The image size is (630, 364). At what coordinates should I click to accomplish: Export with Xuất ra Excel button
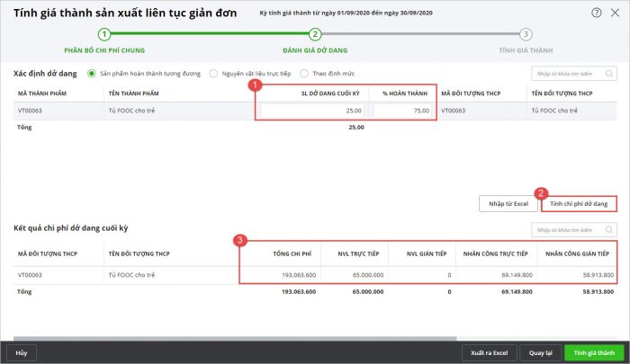click(x=490, y=352)
